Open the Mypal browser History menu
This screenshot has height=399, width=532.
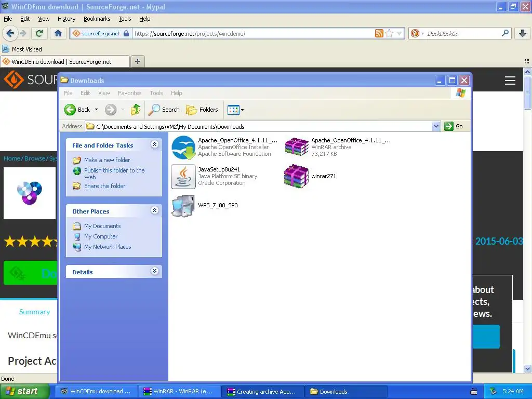(x=66, y=19)
